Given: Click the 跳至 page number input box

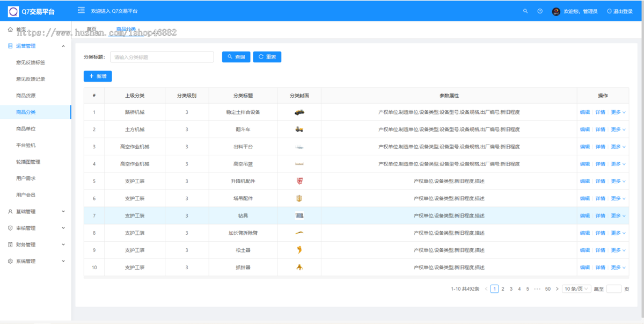Looking at the screenshot, I should tap(613, 289).
